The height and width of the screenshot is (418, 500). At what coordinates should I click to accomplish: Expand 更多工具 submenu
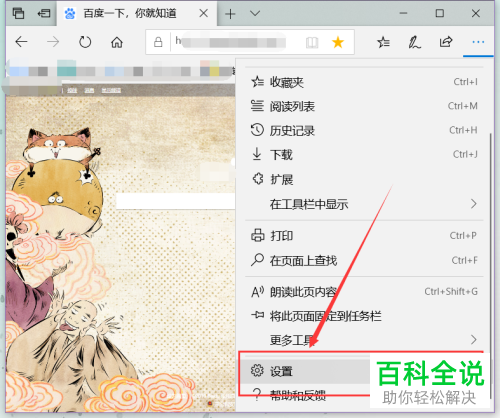pos(364,340)
